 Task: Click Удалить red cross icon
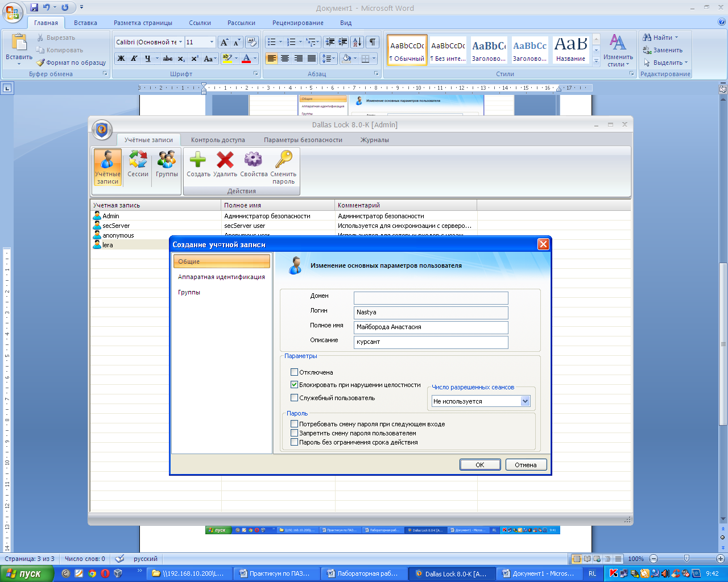(x=225, y=164)
